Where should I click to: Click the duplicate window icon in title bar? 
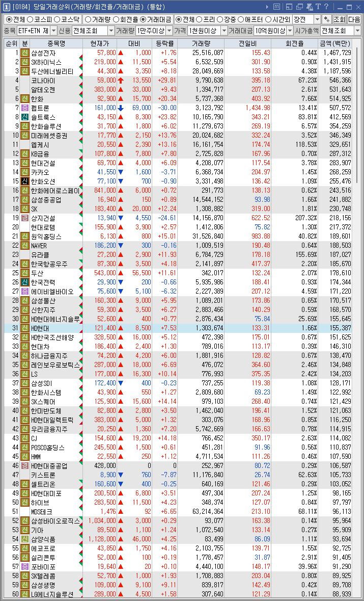click(299, 7)
